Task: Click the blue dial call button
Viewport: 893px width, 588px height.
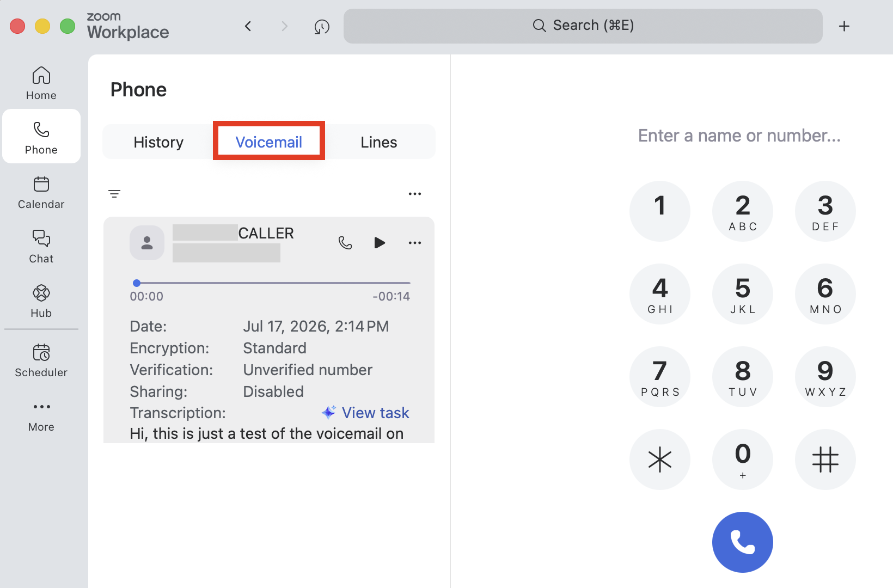Action: 743,542
